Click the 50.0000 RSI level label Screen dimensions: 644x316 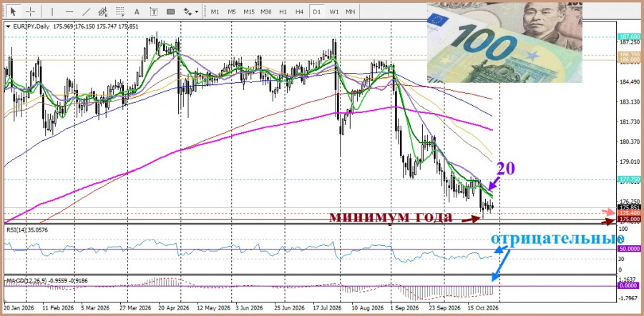tap(629, 249)
